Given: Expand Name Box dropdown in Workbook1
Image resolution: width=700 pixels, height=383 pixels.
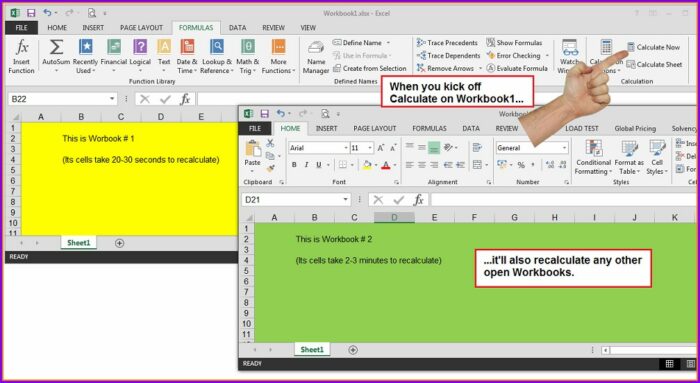Looking at the screenshot, I should pos(112,99).
